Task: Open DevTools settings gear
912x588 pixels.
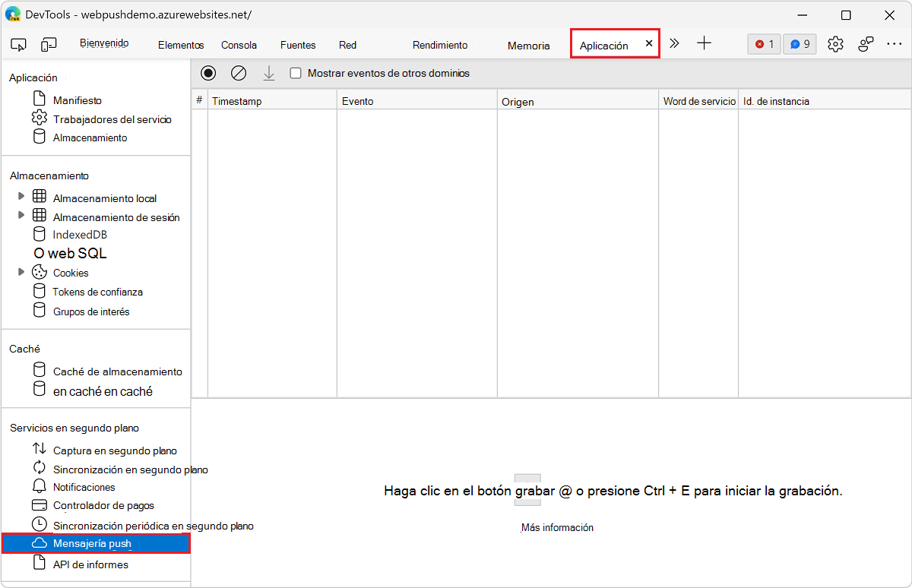Action: coord(835,44)
